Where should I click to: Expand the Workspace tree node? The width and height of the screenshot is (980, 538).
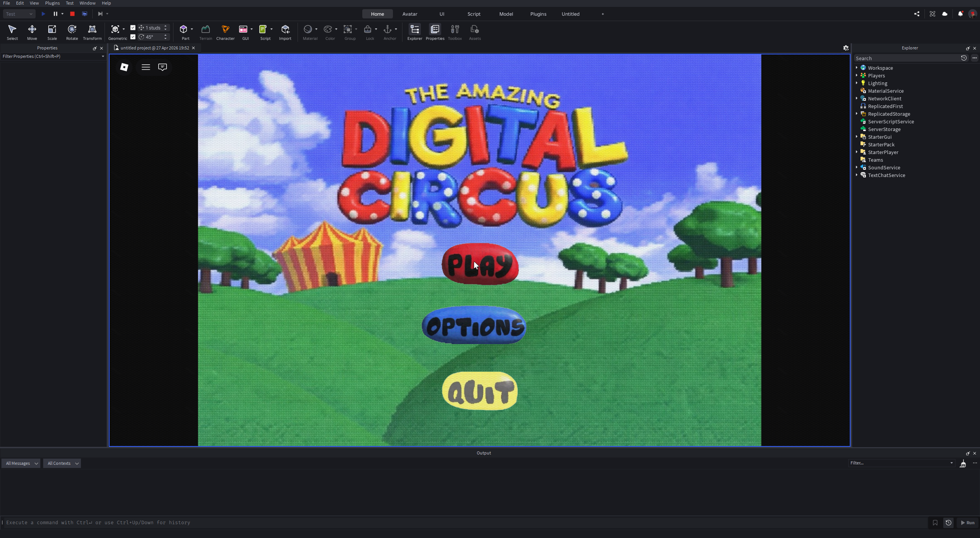(857, 68)
